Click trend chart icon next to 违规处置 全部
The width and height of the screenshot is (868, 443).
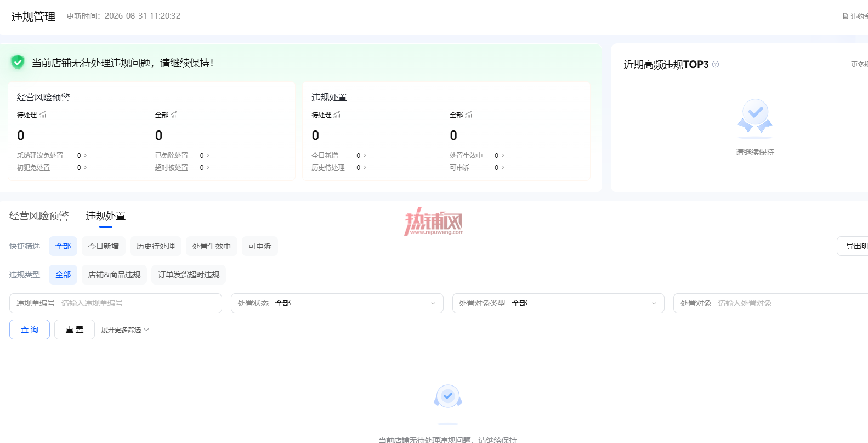(x=468, y=115)
